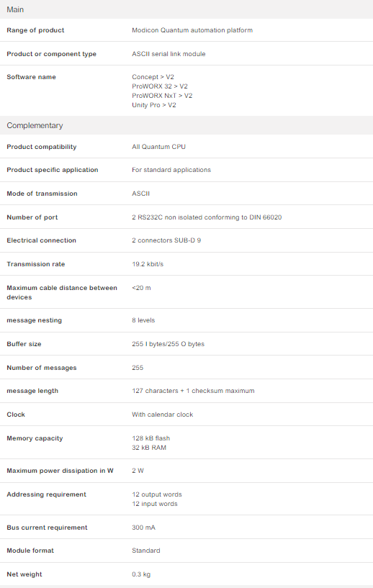Image resolution: width=373 pixels, height=588 pixels.
Task: Select the 2 connectors SUB-D 9 text
Action: (166, 240)
